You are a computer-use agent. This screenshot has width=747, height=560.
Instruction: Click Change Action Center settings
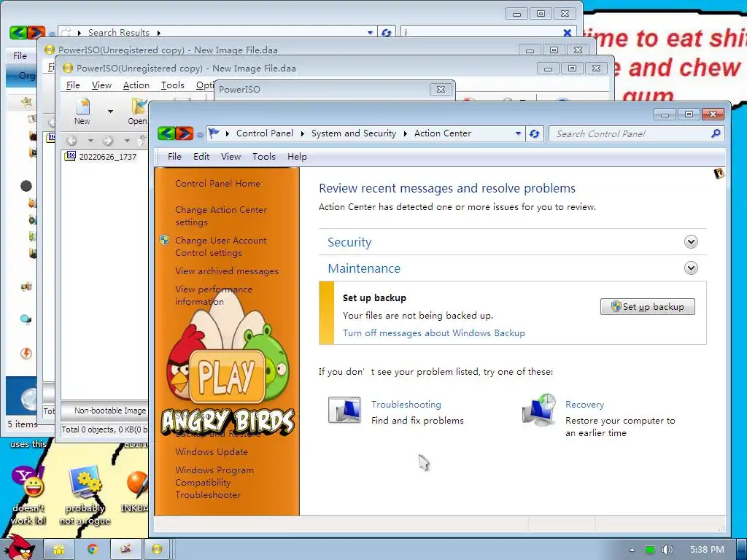(220, 216)
